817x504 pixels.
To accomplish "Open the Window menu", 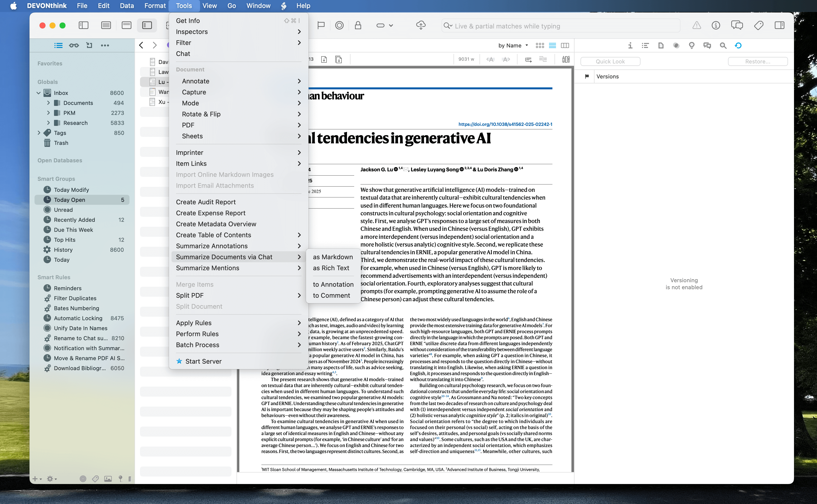I will (x=258, y=6).
